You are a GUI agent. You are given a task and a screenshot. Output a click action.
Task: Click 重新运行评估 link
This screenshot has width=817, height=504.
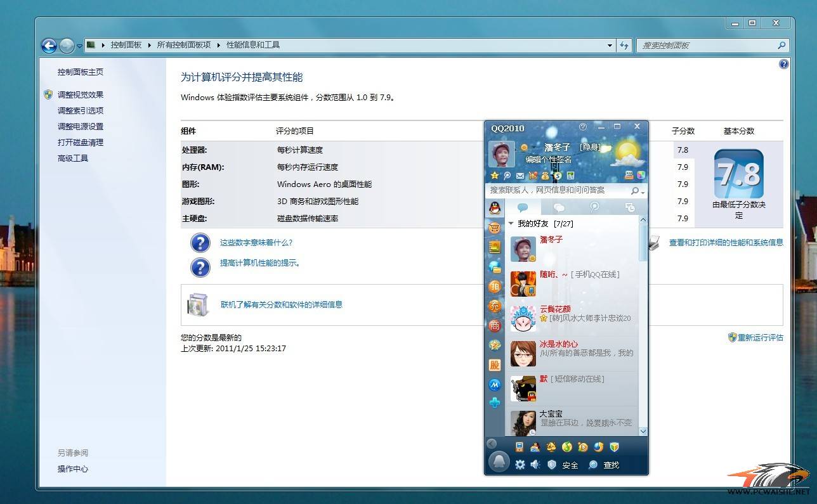click(x=760, y=337)
